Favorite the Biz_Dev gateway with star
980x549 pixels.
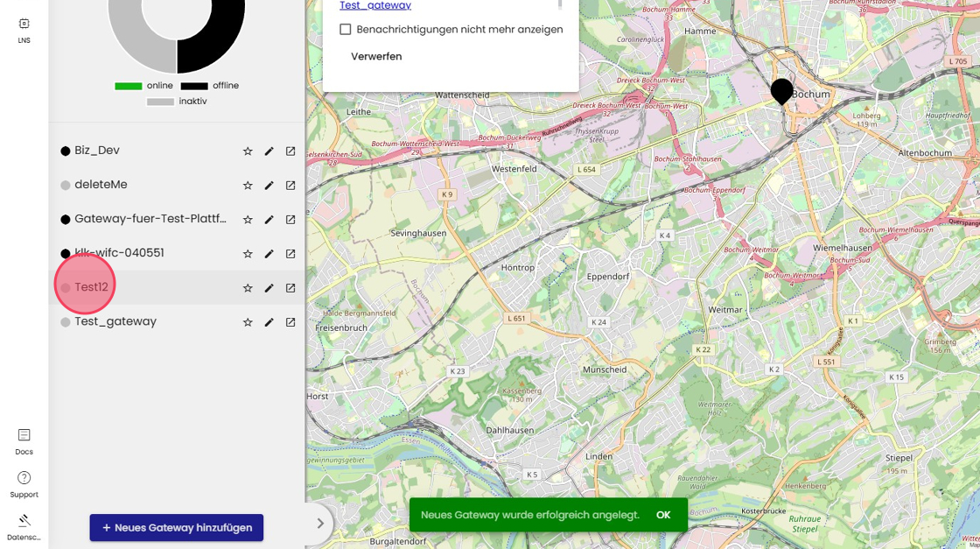pyautogui.click(x=248, y=151)
